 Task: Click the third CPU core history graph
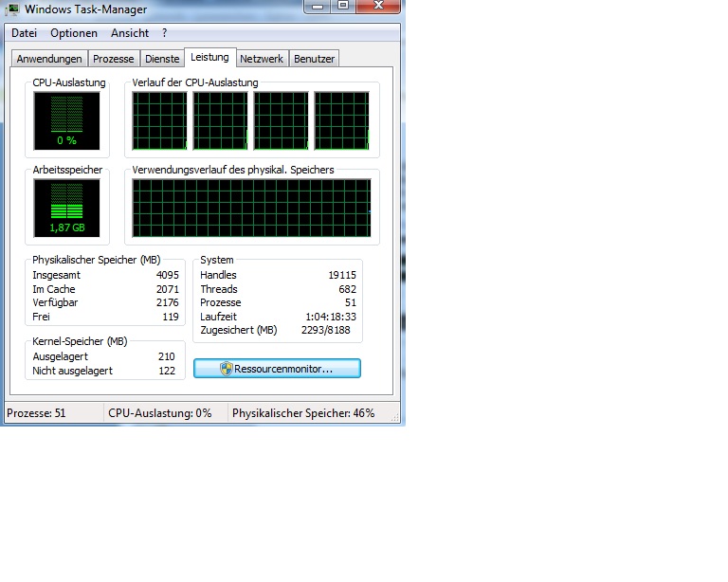281,120
